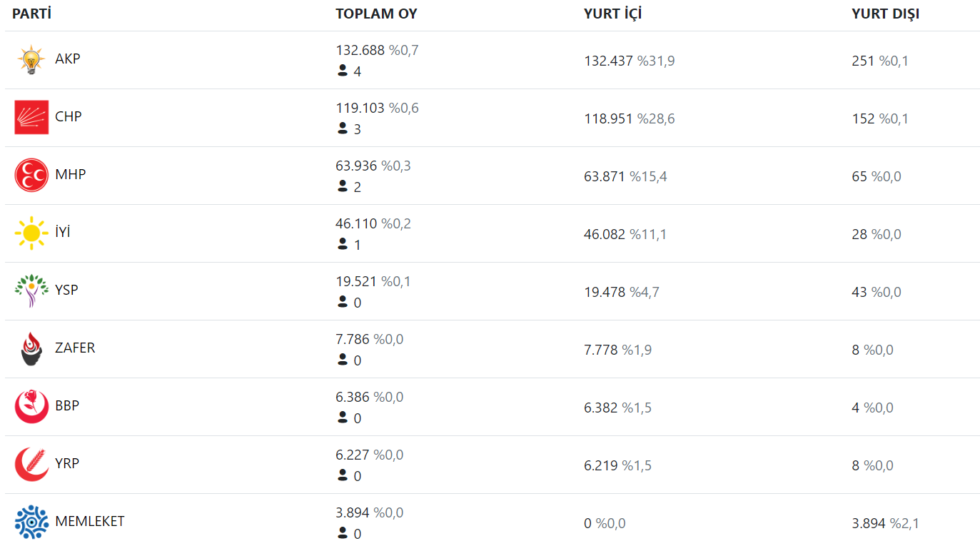Screen dimensions: 980x546
Task: Click the MHP three crescents logo
Action: [31, 175]
